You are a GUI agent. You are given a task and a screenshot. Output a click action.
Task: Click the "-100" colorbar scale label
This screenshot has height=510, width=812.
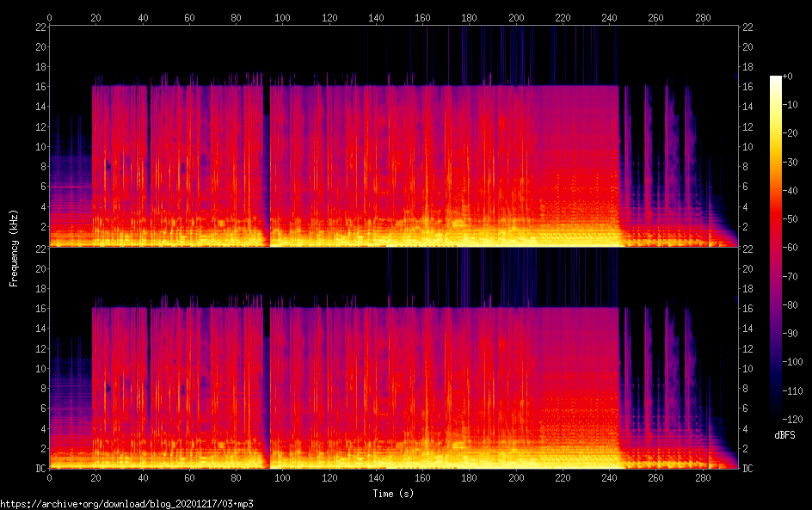(x=793, y=362)
